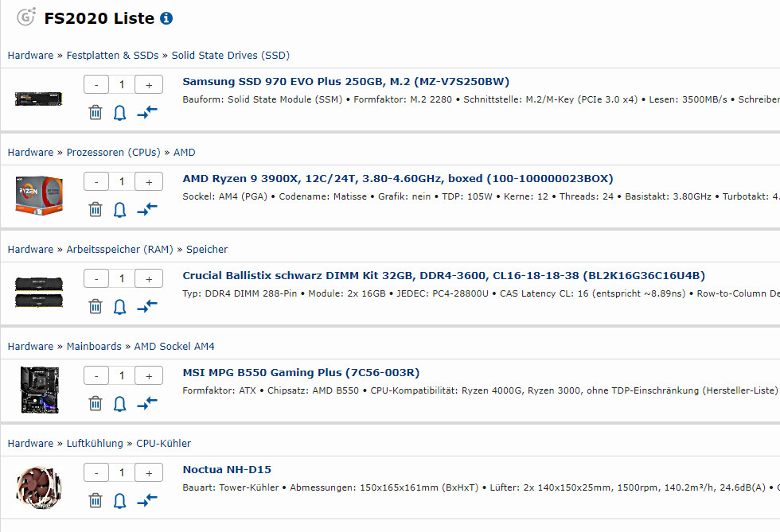Screen dimensions: 780x532
Task: Click Hardware breadcrumb above Noctua cooler
Action: [x=30, y=443]
